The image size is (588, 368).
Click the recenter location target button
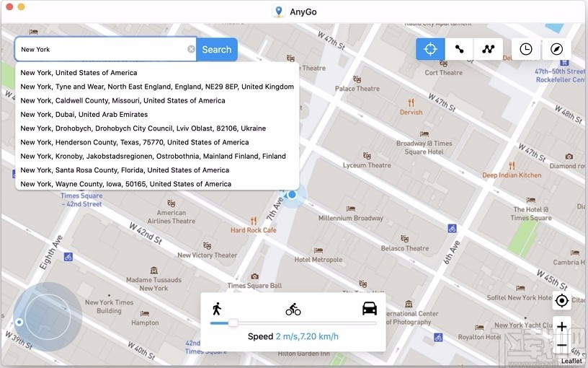561,301
